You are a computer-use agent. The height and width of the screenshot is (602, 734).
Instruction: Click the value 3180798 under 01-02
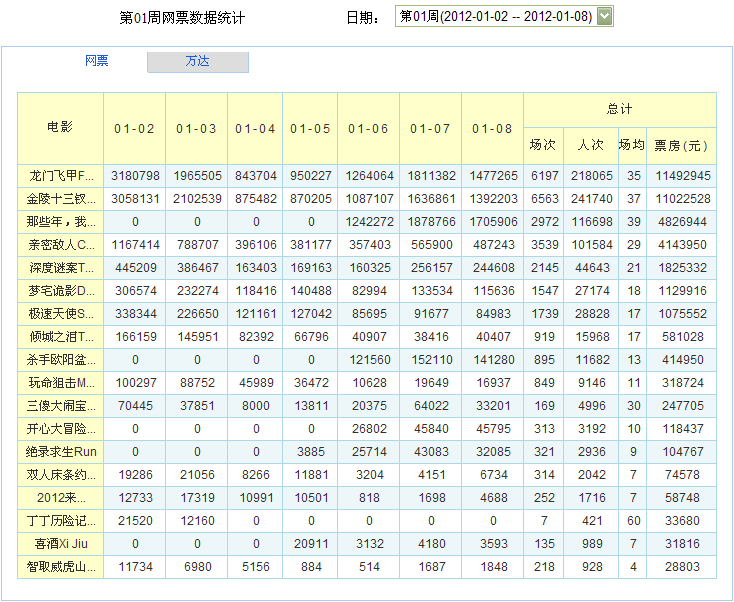click(x=135, y=176)
